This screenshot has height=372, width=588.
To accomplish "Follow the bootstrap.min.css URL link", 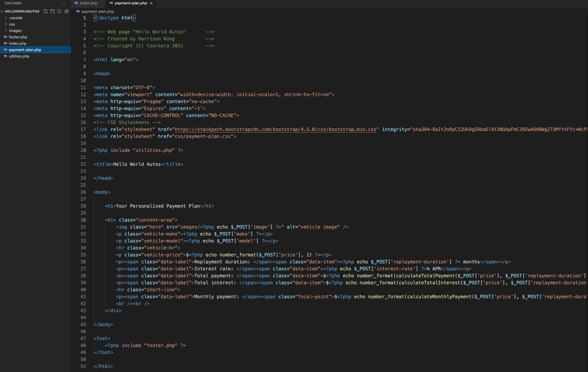I will click(275, 129).
